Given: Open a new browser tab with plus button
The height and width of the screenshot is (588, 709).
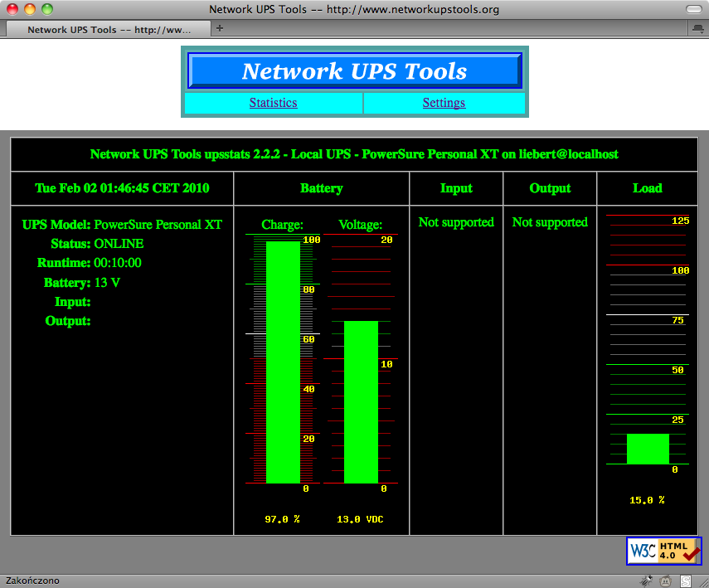Looking at the screenshot, I should coord(220,28).
